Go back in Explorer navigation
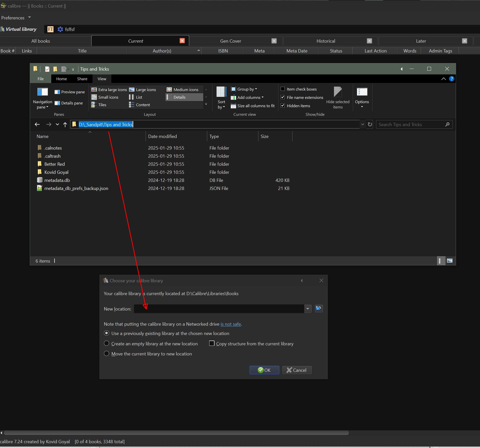Screen dimensions: 480x448 click(37, 124)
